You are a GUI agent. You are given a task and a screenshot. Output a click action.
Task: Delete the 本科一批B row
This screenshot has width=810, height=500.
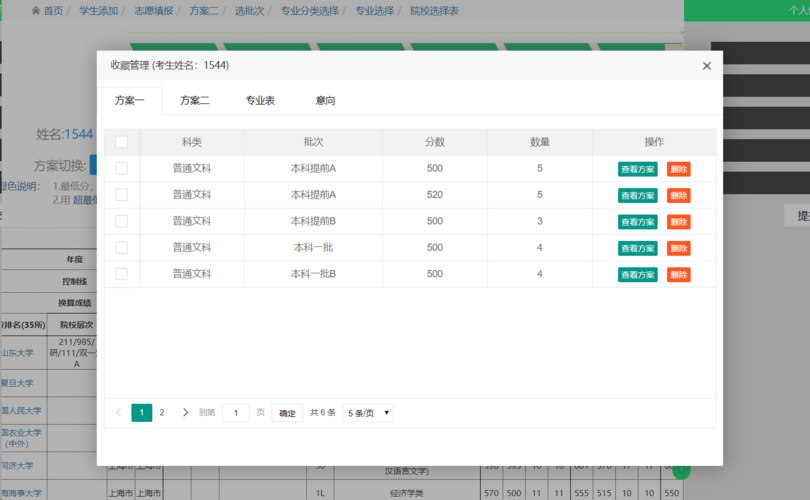[x=678, y=274]
